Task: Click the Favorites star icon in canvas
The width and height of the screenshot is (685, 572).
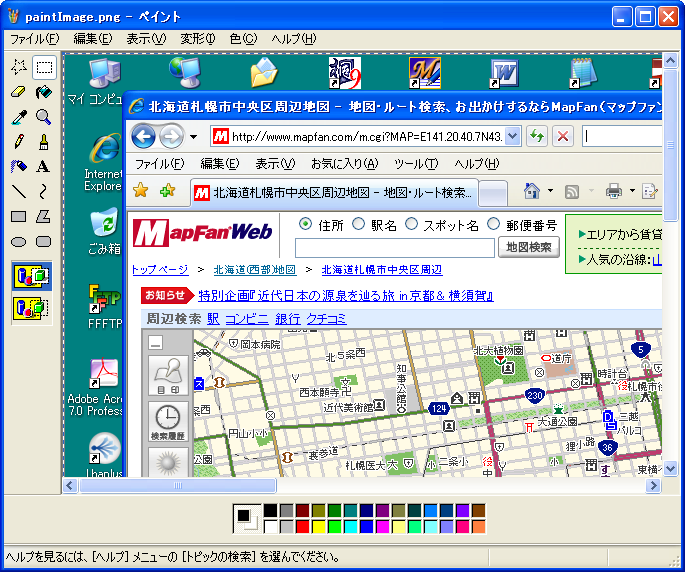Action: [x=141, y=191]
